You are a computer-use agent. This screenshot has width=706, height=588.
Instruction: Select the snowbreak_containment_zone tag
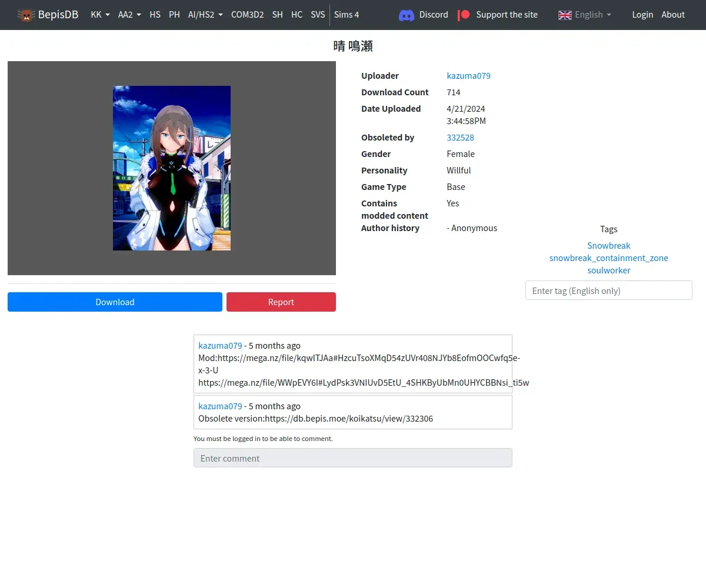click(609, 258)
